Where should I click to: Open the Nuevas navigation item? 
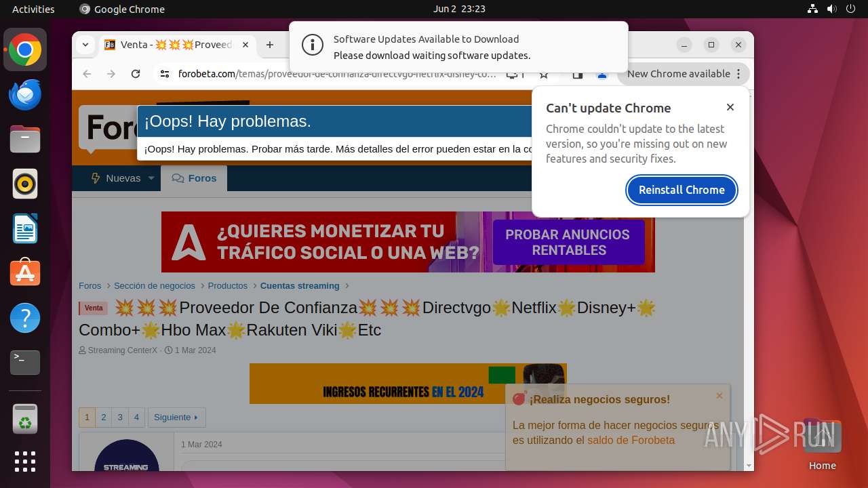pyautogui.click(x=116, y=178)
